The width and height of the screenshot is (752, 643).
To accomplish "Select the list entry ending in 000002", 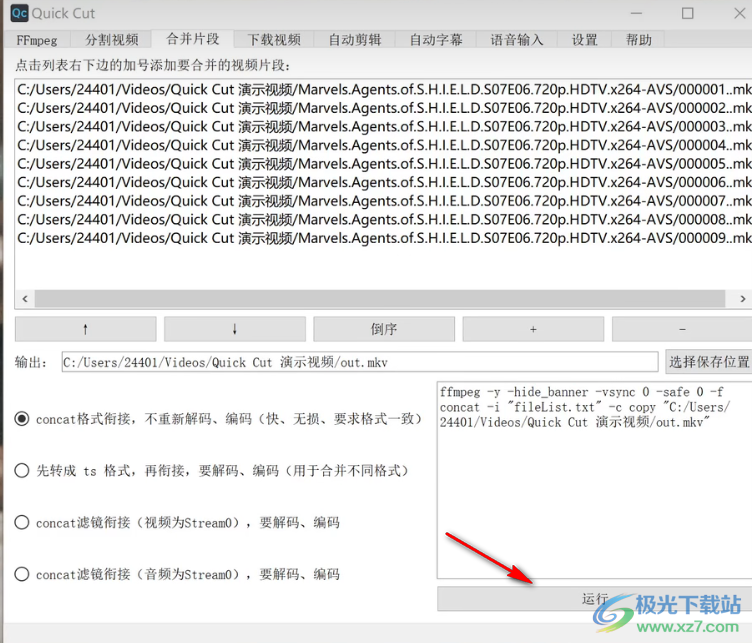I will [x=384, y=108].
